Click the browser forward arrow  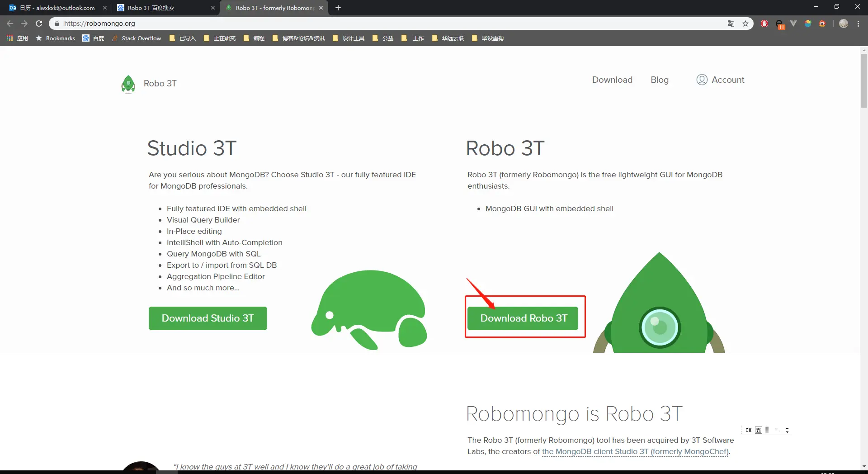tap(24, 24)
